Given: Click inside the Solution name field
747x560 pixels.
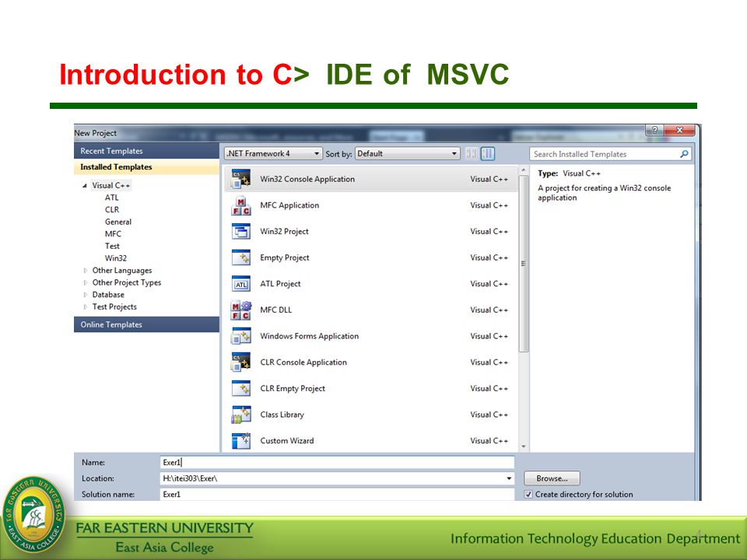Looking at the screenshot, I should [337, 495].
